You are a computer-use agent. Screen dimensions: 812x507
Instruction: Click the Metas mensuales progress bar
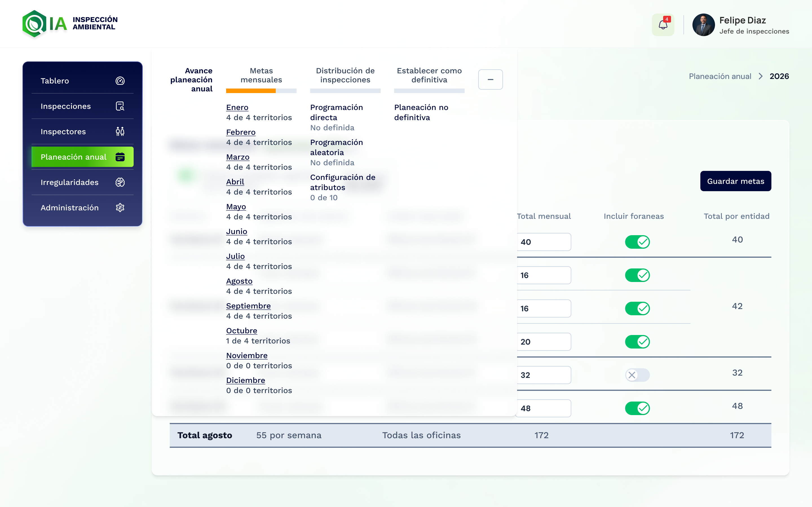click(261, 91)
